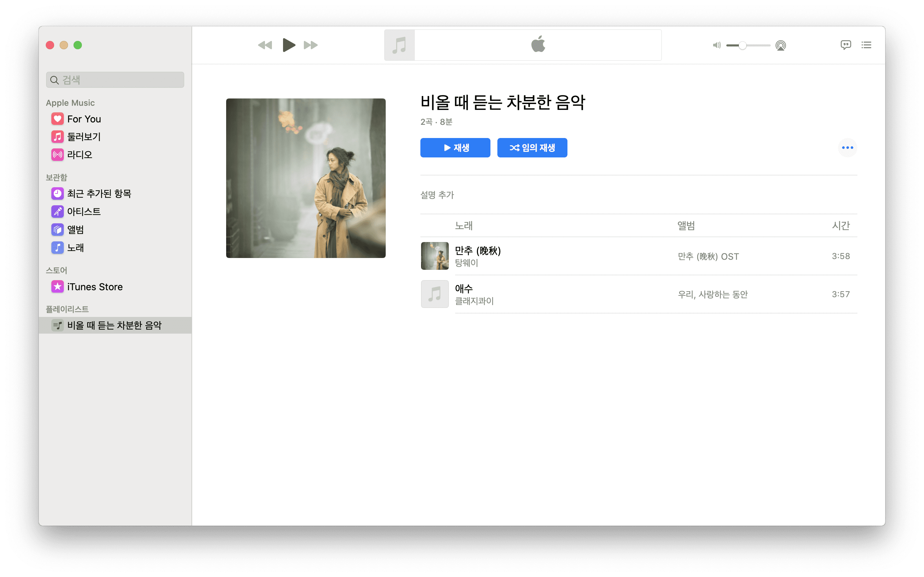
Task: Open the three-dot more options menu
Action: click(847, 148)
